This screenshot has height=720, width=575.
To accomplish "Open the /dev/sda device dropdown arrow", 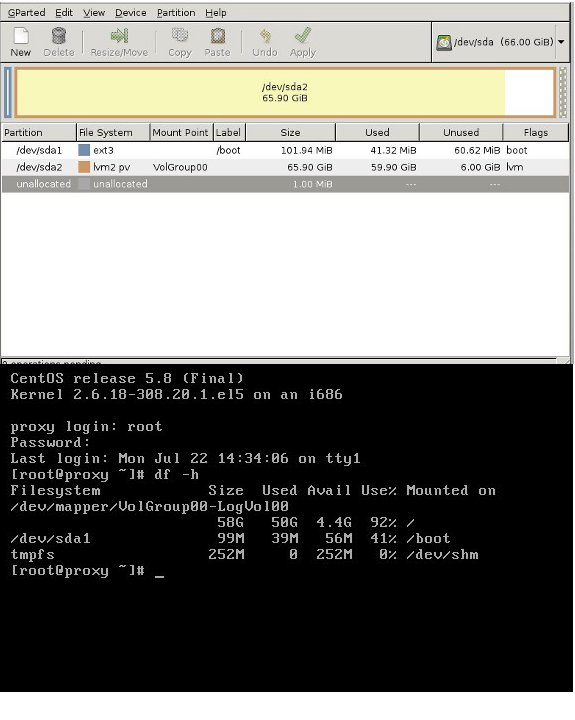I will (x=561, y=42).
